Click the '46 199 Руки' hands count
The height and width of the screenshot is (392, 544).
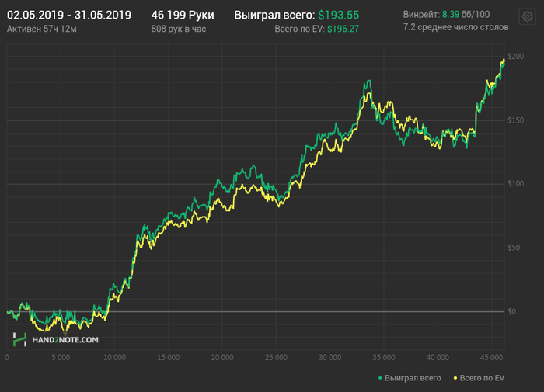pyautogui.click(x=183, y=15)
